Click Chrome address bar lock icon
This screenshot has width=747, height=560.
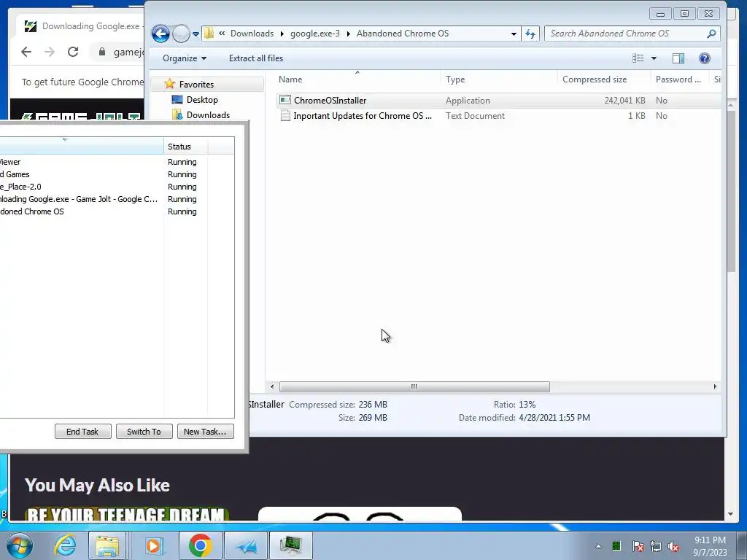[x=101, y=52]
